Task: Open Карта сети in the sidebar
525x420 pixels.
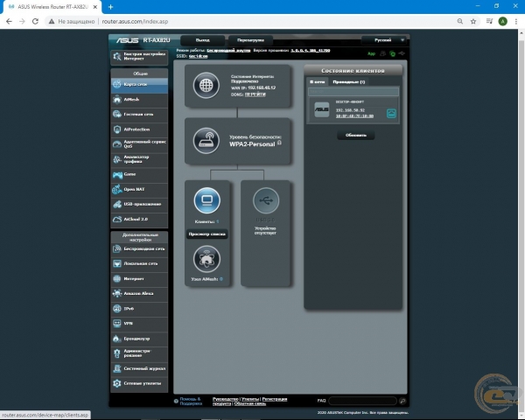Action: (x=139, y=84)
